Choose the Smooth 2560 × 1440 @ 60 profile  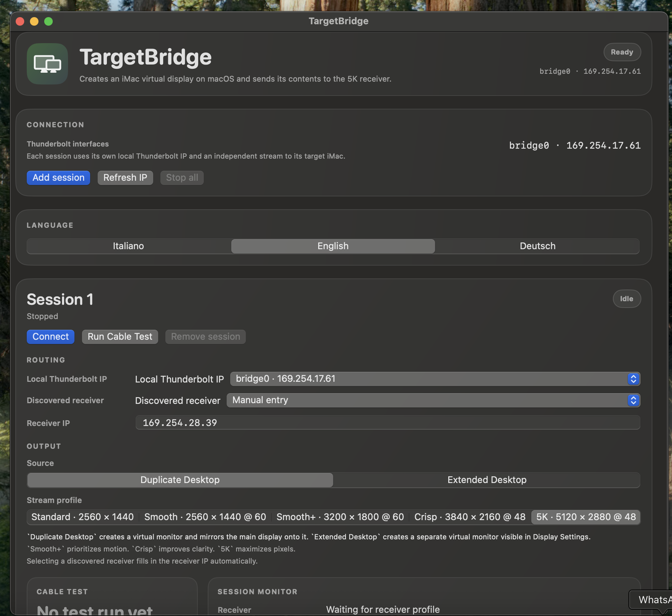click(205, 517)
